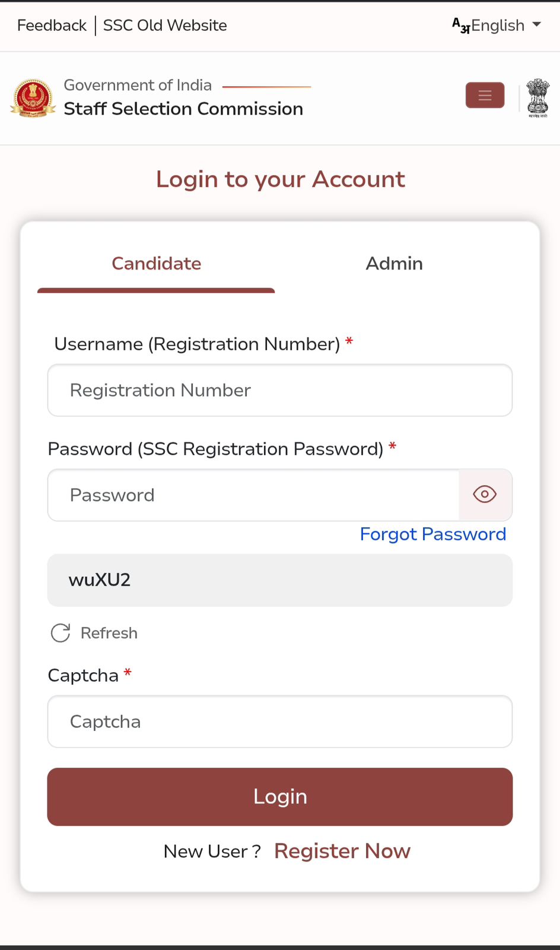560x950 pixels.
Task: Click the SSC circular logo
Action: pos(33,98)
